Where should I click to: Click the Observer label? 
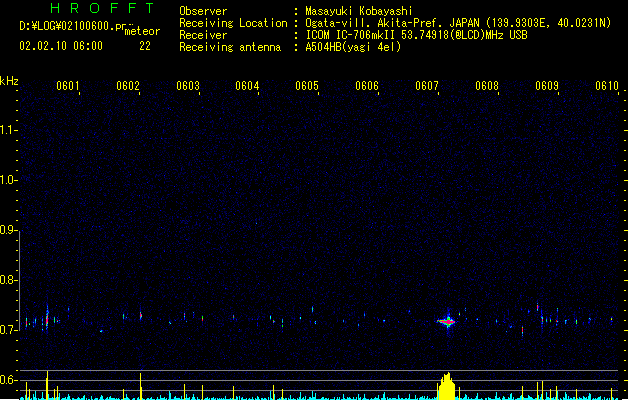pyautogui.click(x=203, y=11)
